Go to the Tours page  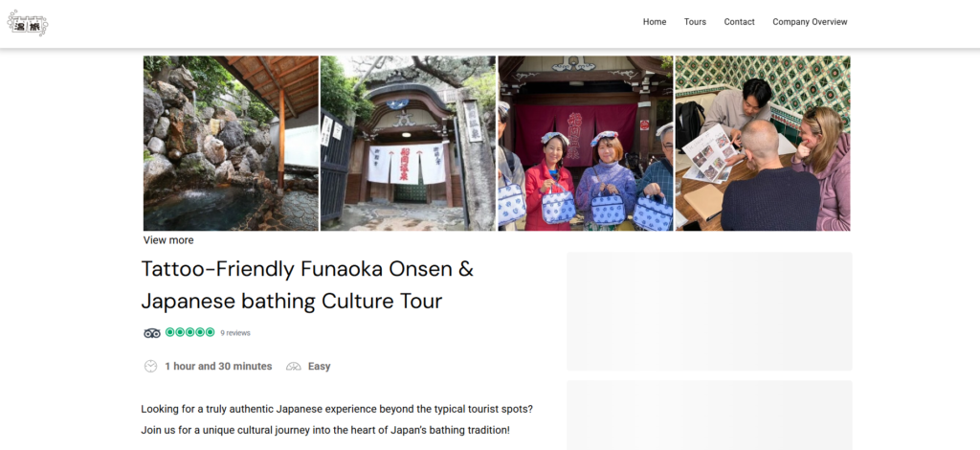695,22
